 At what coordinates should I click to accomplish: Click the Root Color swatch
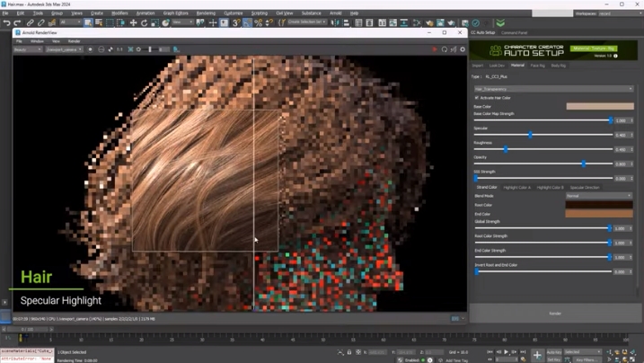tap(599, 205)
